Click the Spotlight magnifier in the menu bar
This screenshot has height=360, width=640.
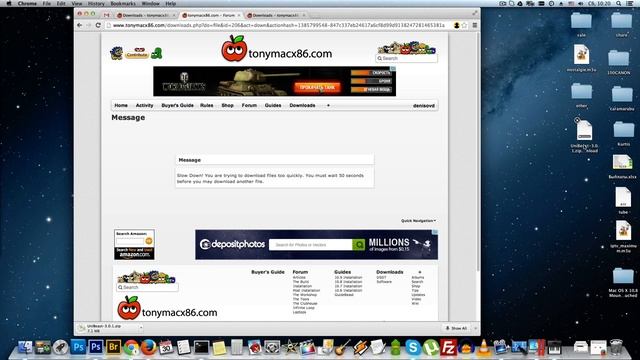pos(619,3)
